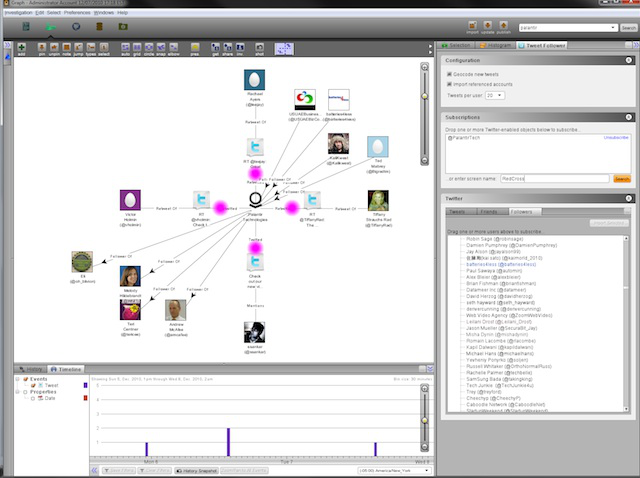Open the first teal document application icon
The image size is (640, 478).
(x=26, y=27)
